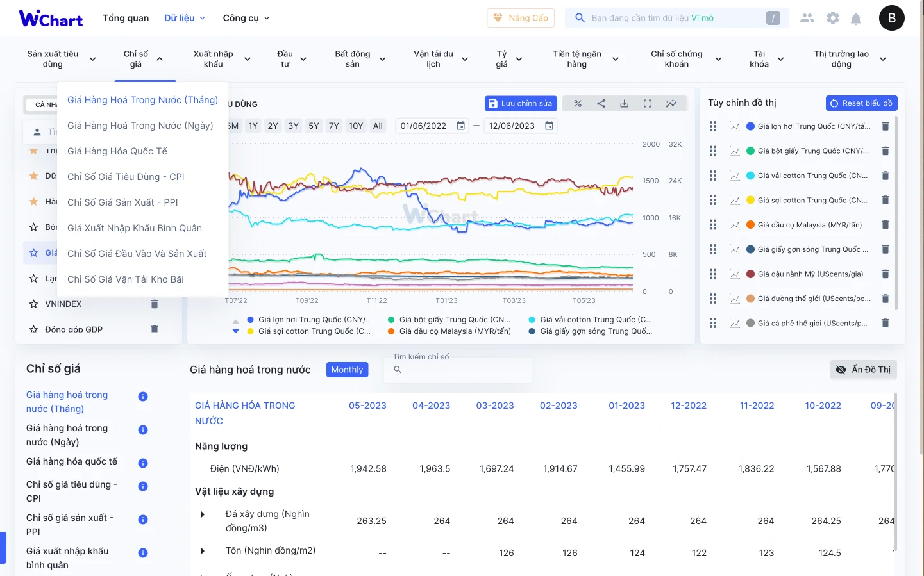This screenshot has width=924, height=576.
Task: Open the end date calendar picker
Action: click(549, 126)
